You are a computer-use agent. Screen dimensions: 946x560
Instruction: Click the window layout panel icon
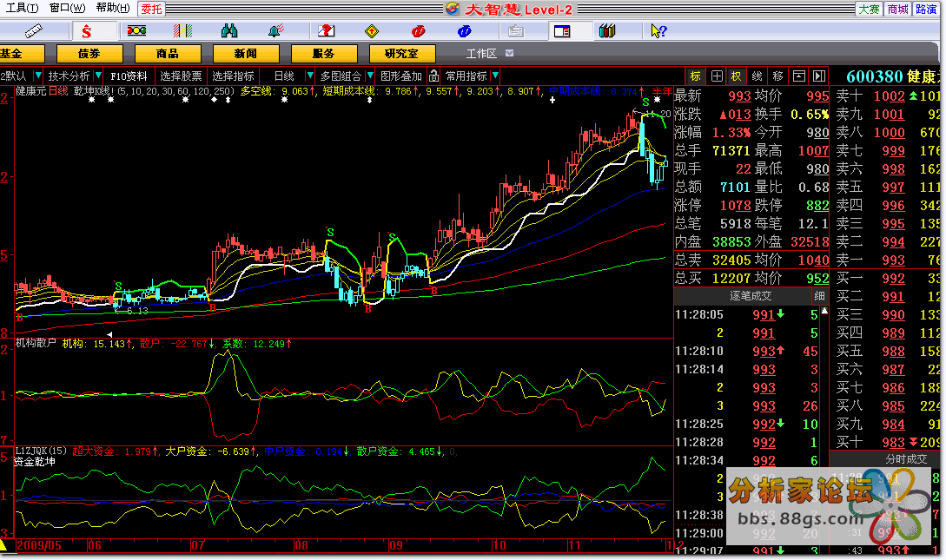point(562,30)
